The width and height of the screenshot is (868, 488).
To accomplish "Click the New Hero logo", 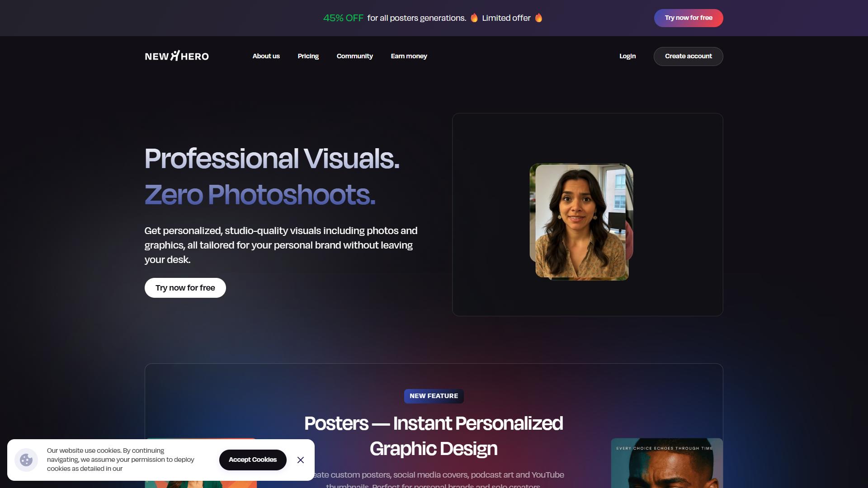I will (x=177, y=56).
